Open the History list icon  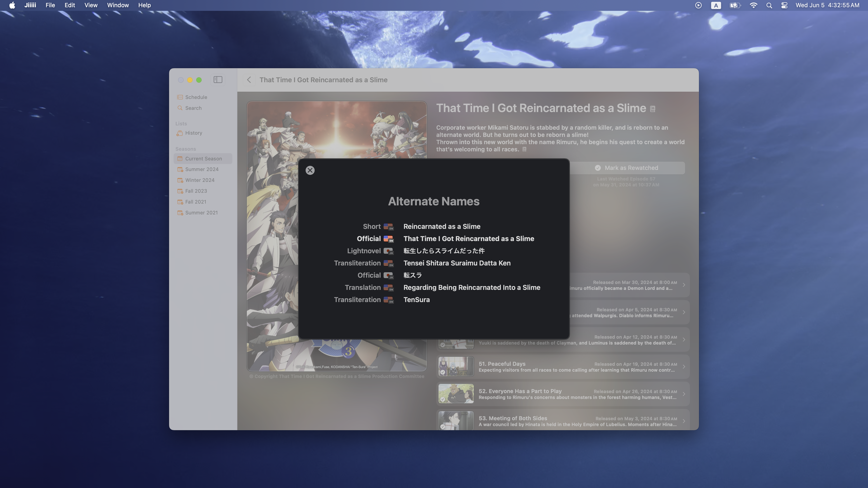pyautogui.click(x=180, y=133)
